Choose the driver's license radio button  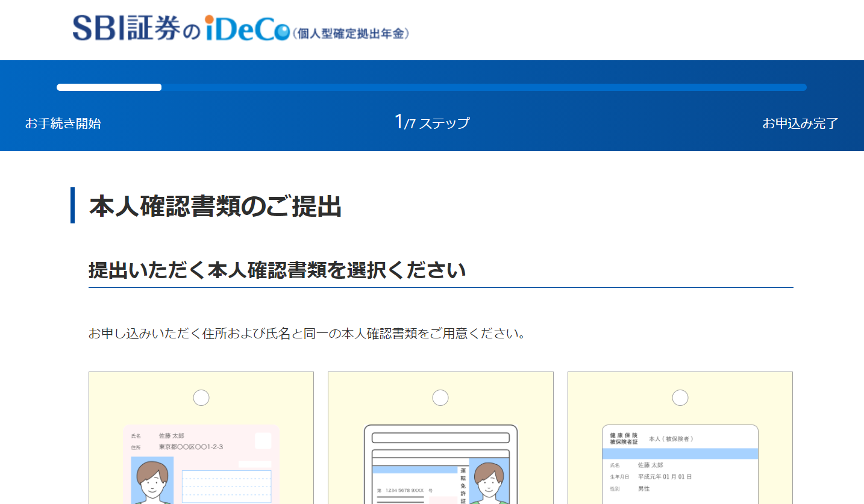pyautogui.click(x=440, y=398)
